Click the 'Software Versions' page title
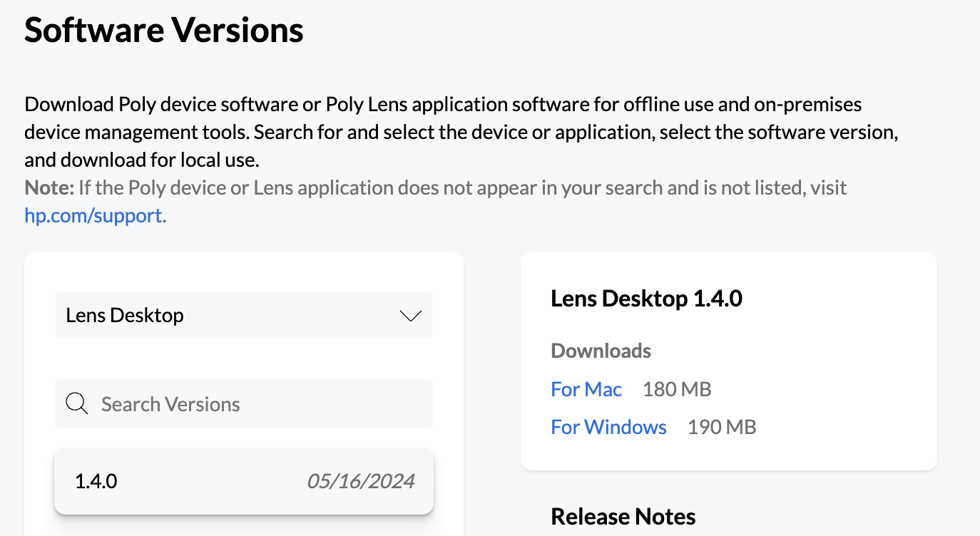The image size is (980, 536). pos(164,31)
